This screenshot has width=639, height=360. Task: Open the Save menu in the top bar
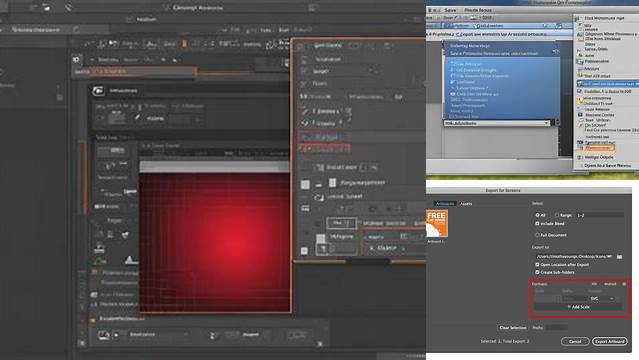(x=450, y=10)
